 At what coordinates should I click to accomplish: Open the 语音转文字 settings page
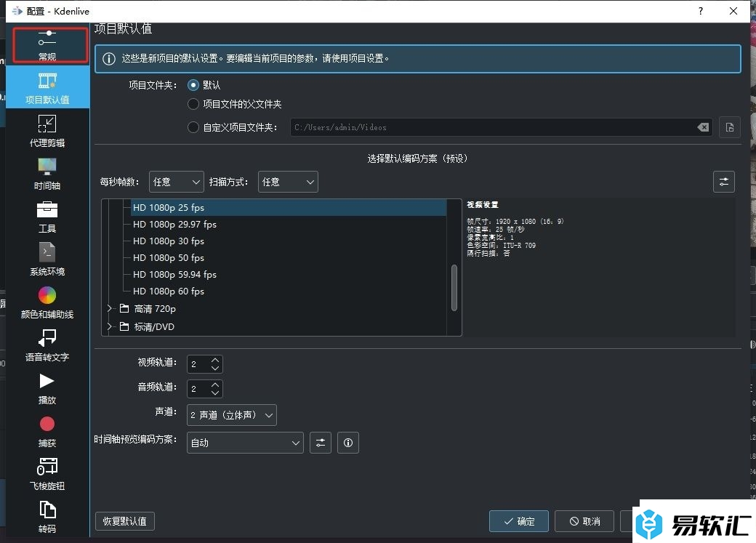pos(47,345)
